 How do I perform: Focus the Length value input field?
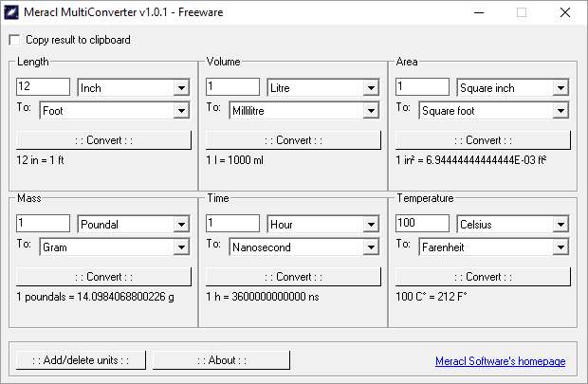(43, 86)
